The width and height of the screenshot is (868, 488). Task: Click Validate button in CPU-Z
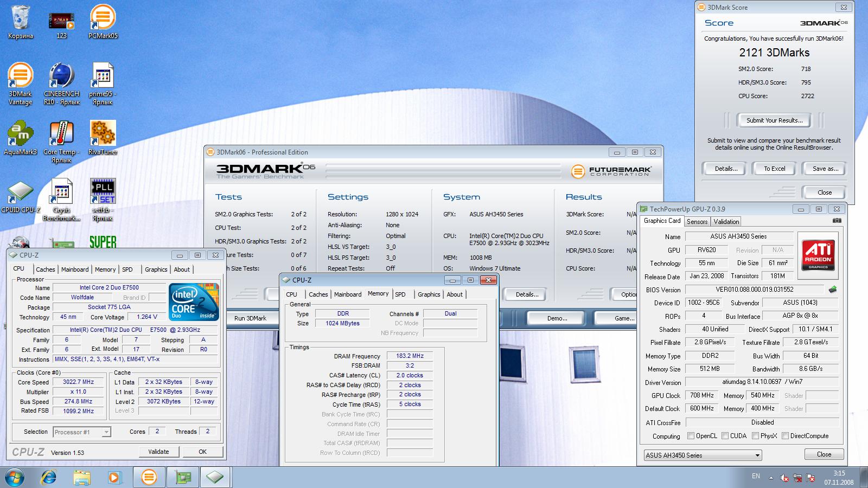[x=158, y=452]
